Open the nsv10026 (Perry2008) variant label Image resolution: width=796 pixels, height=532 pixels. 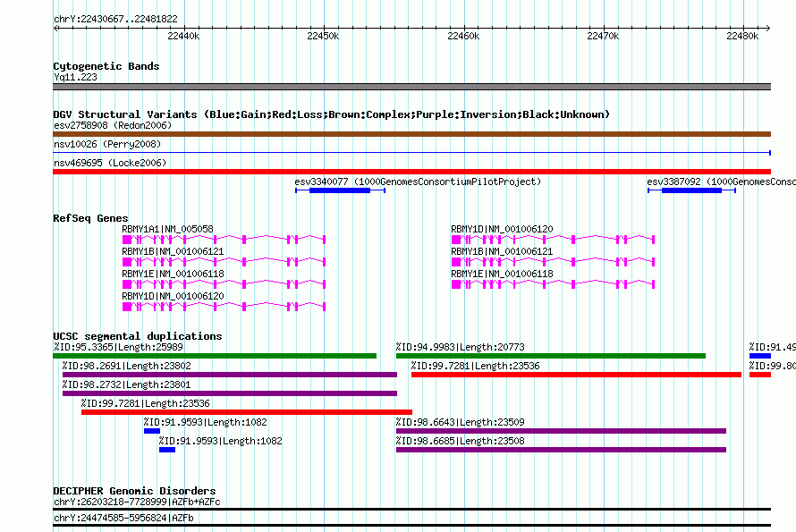[107, 144]
